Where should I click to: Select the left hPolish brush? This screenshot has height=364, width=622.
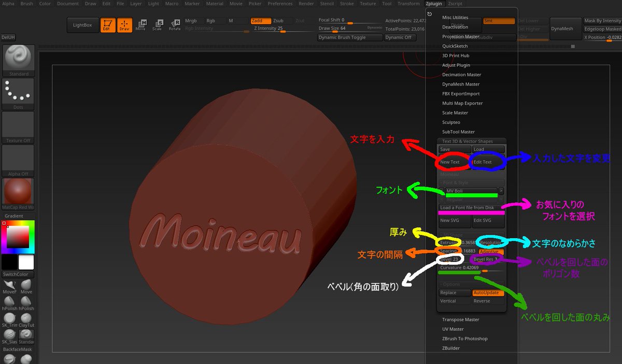pos(9,303)
